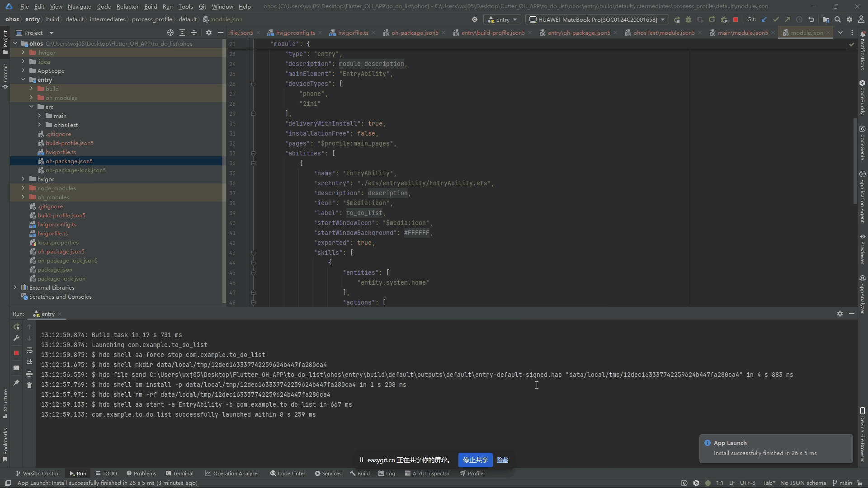Click the #FFFFFF startWindowBackground color value
Screen dimensions: 868x488
[416, 233]
